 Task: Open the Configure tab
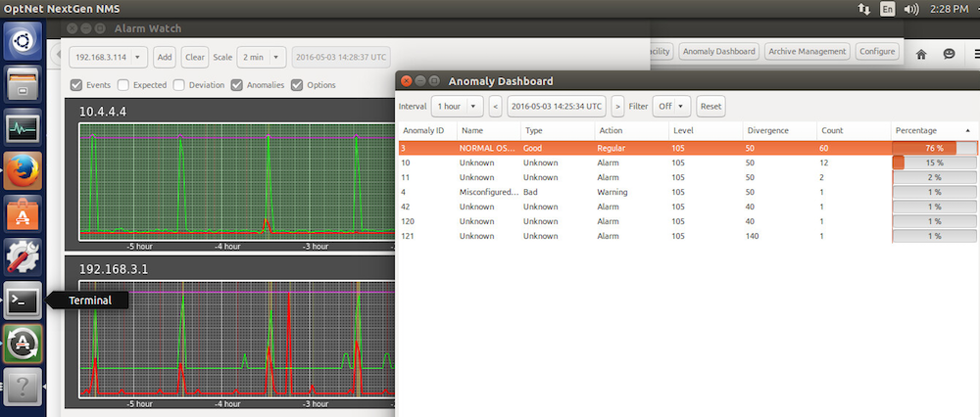(x=876, y=52)
